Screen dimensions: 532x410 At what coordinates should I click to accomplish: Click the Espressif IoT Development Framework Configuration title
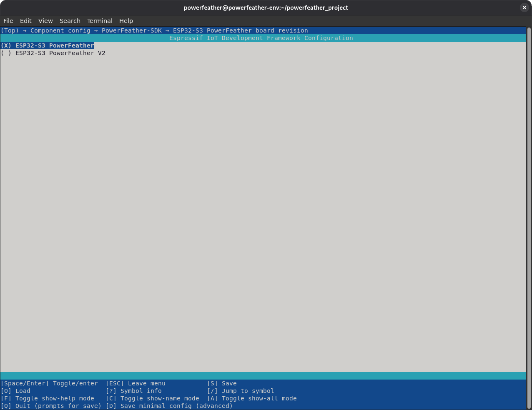[x=261, y=38]
